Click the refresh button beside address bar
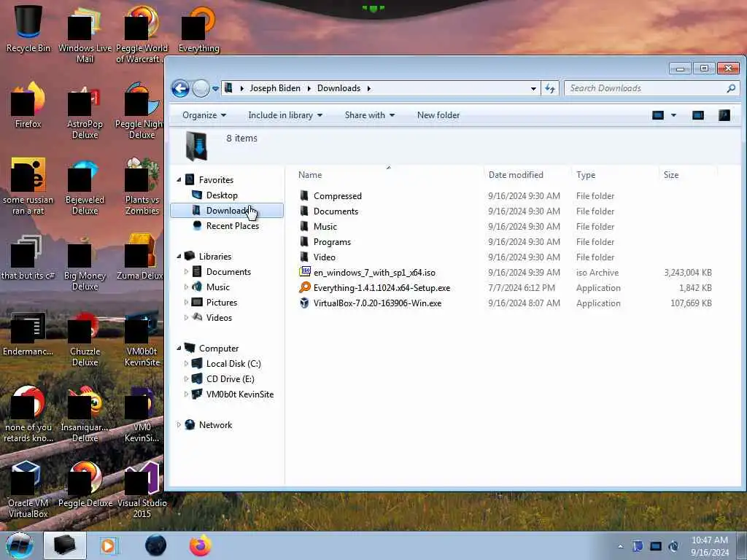Screen dimensions: 747x560 click(x=550, y=88)
